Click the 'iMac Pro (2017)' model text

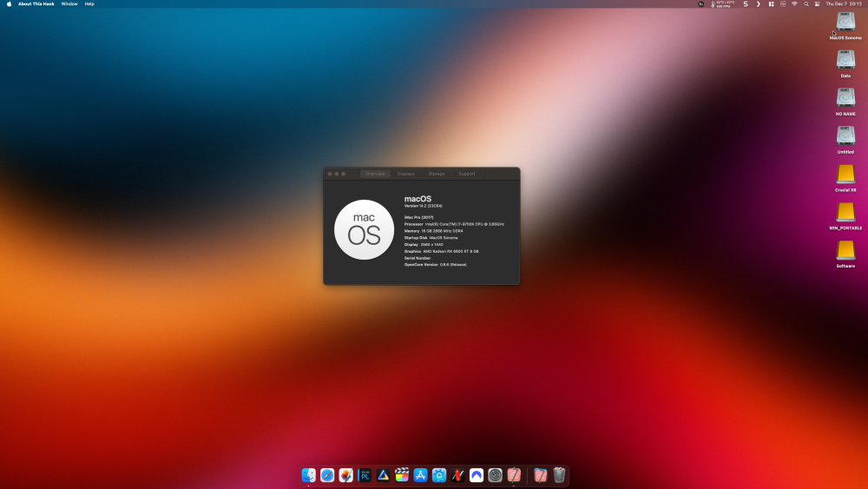pyautogui.click(x=418, y=218)
